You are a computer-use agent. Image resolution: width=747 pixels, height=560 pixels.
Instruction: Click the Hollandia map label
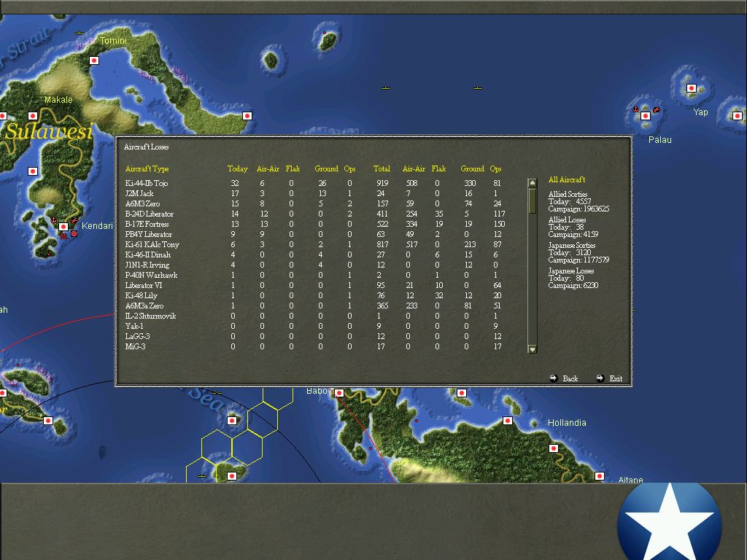click(x=567, y=422)
